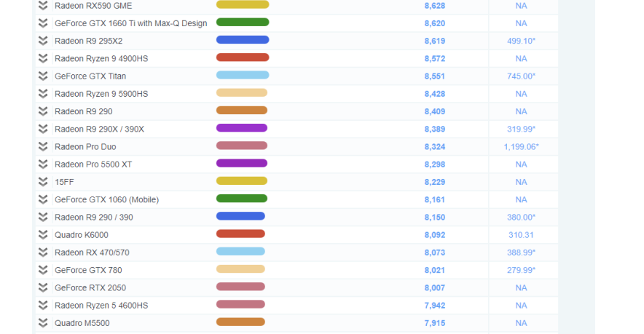Click the 8,324 score for Radeon Pro Duo
Screen dimensions: 644x334
[435, 147]
